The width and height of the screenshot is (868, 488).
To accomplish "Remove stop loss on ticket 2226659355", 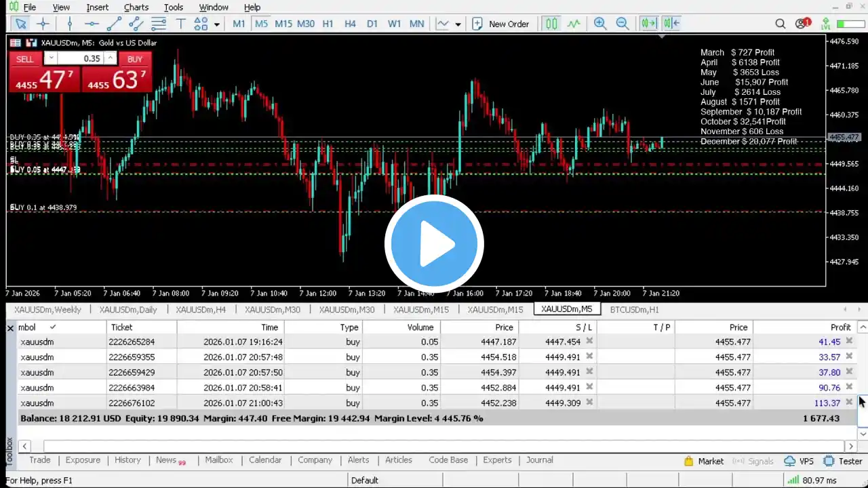I will (x=589, y=357).
